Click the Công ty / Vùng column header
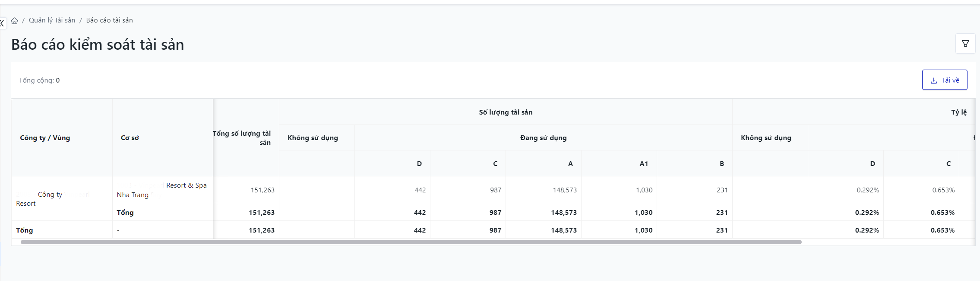Viewport: 980px width, 281px height. (45, 138)
